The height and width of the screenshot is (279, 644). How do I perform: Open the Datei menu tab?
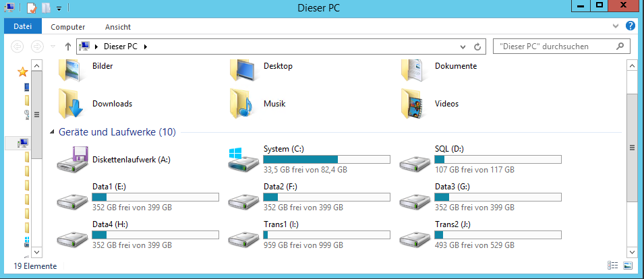pyautogui.click(x=22, y=26)
